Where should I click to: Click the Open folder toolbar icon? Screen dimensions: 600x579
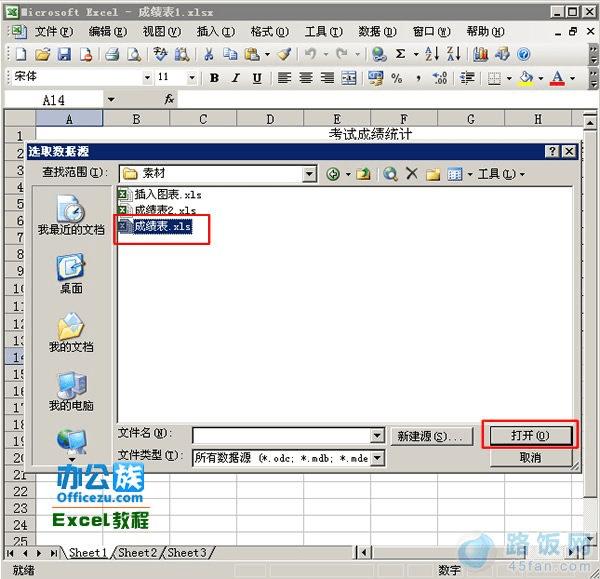pyautogui.click(x=42, y=54)
